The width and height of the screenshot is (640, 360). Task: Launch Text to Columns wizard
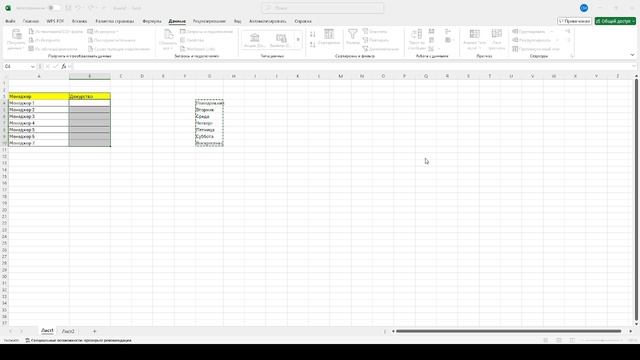[x=417, y=40]
